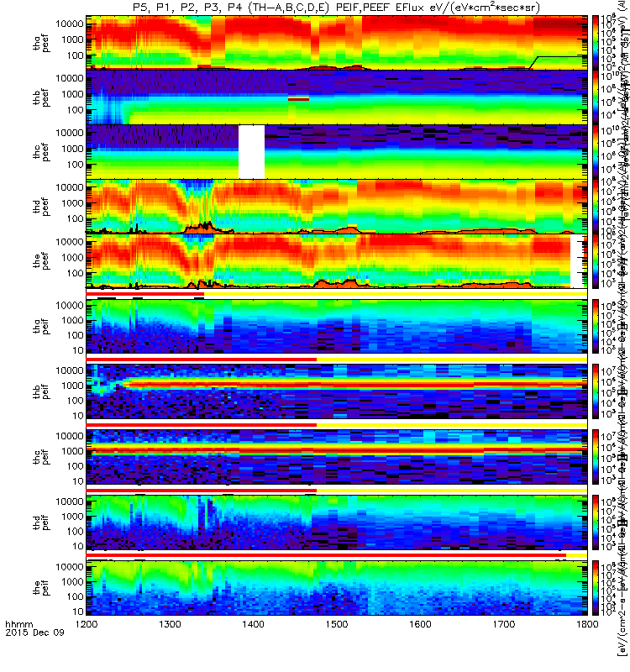Click the color bar beside the thb peef panel
Screen dimensions: 630x672
tap(596, 97)
